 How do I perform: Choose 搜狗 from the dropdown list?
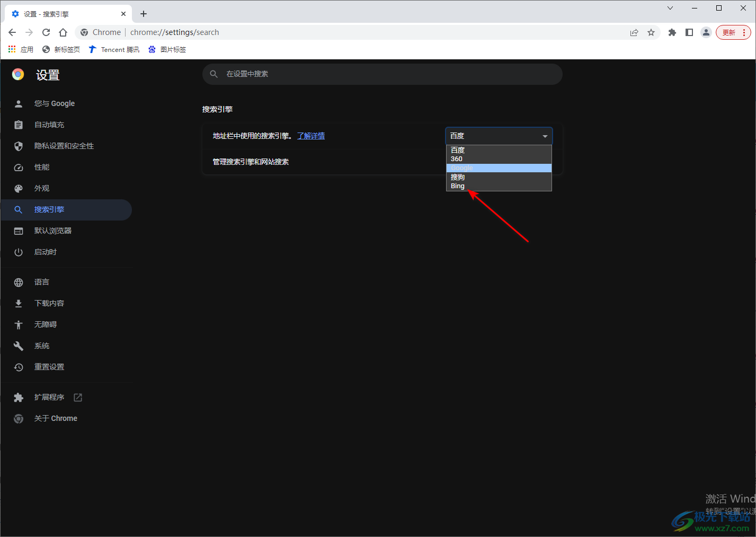pos(499,177)
